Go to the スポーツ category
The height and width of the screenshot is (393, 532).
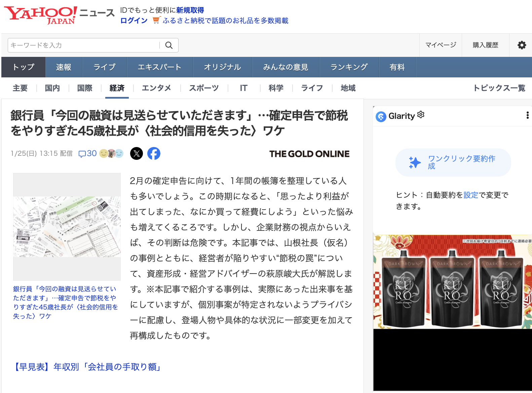(204, 88)
